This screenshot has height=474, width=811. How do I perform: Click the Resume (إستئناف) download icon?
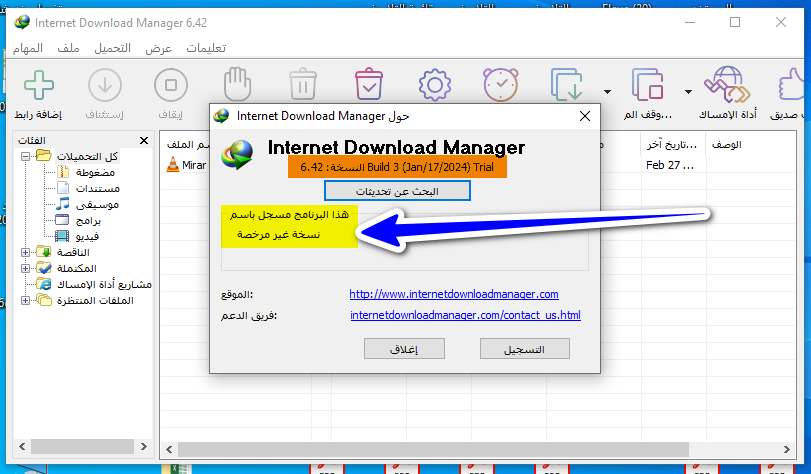104,87
